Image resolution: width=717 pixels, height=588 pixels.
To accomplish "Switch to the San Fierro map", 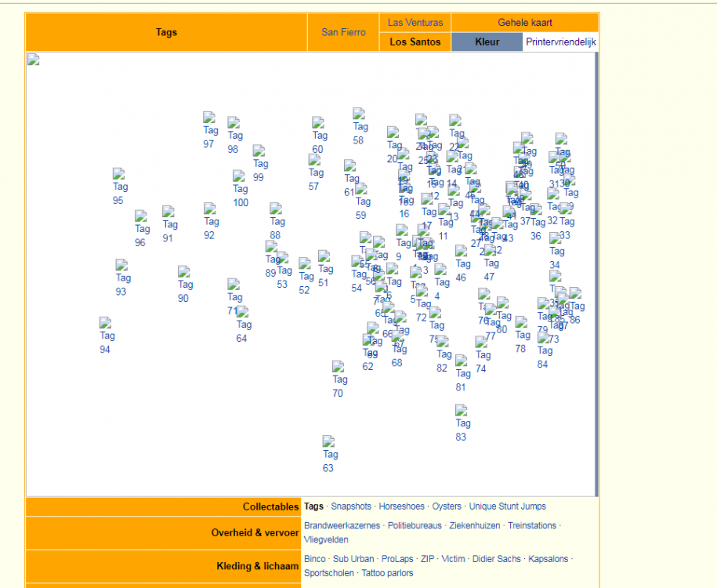I will point(343,32).
